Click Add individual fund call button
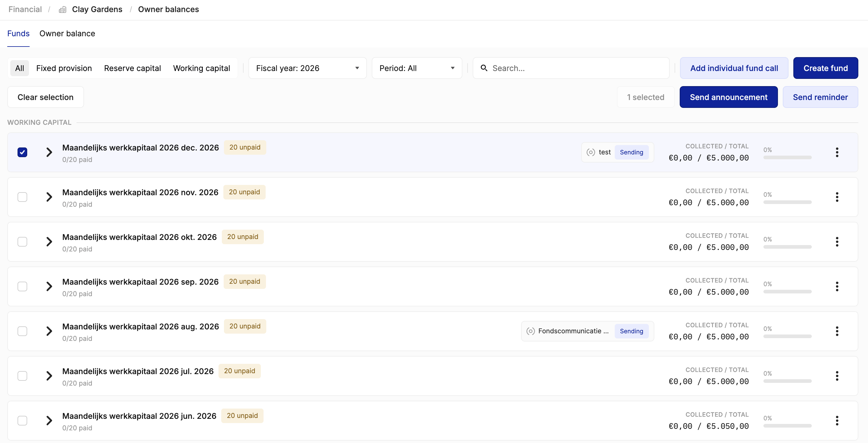The image size is (868, 443). pos(734,68)
